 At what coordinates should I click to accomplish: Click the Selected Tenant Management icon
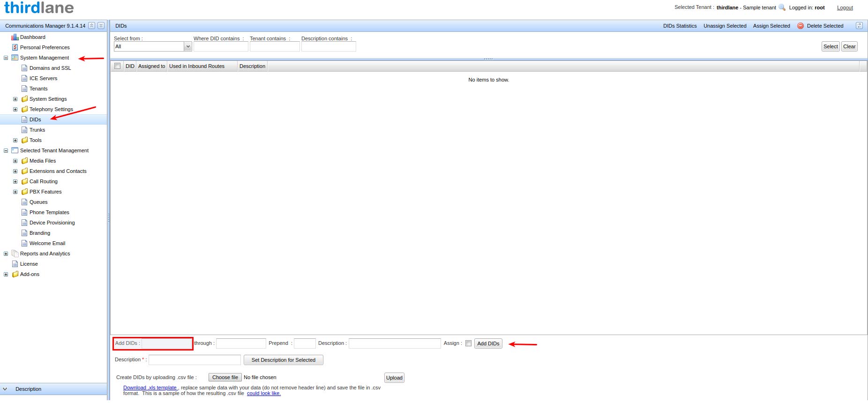coord(15,150)
